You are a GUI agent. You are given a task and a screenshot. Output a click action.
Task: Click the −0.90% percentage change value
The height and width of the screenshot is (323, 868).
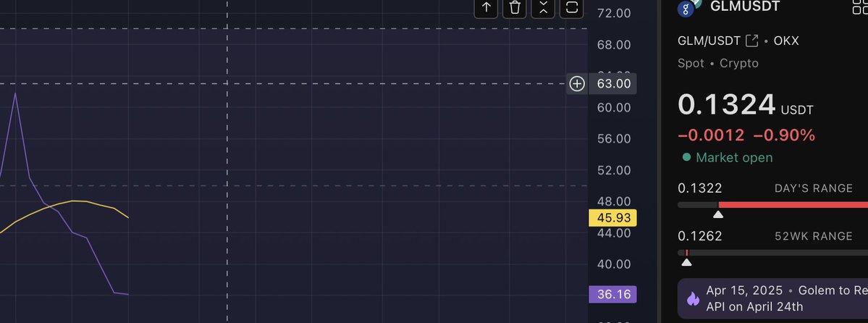(784, 135)
